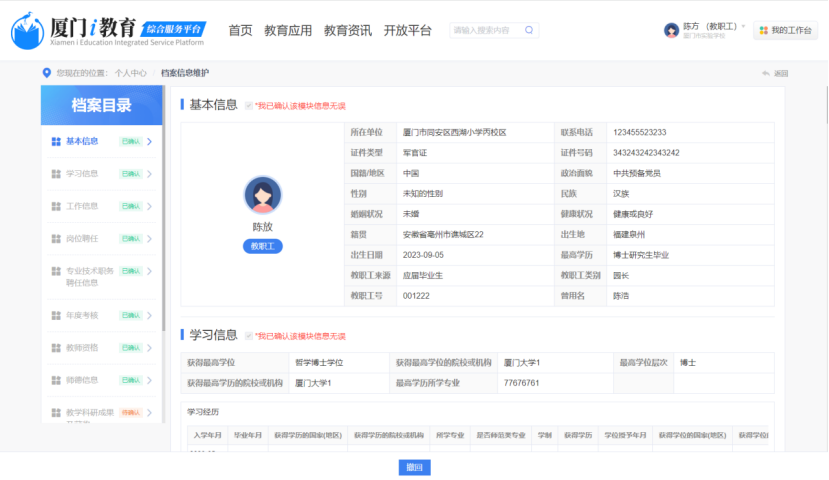Expand the 学习信息 sidebar chevron

(149, 174)
